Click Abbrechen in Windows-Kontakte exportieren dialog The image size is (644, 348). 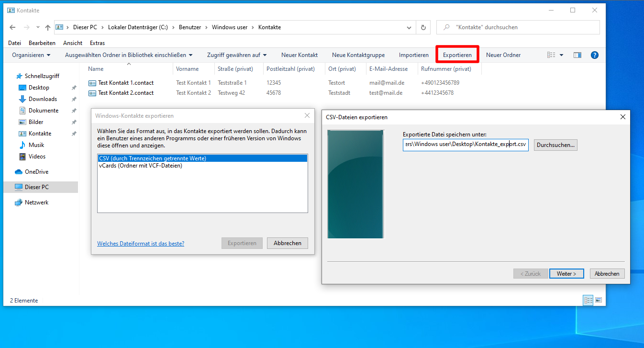288,243
